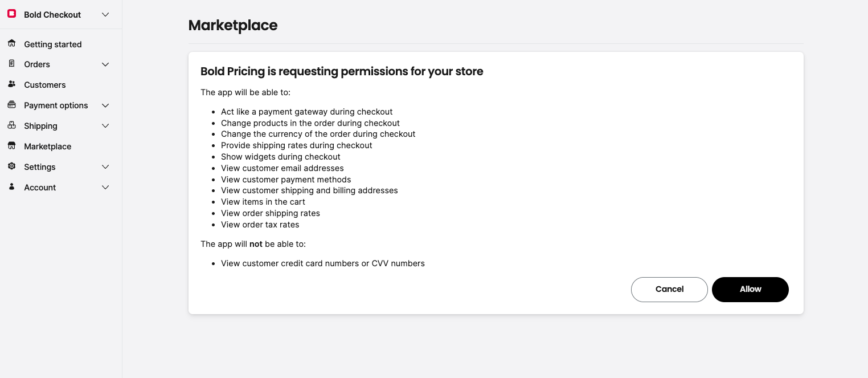The width and height of the screenshot is (868, 378).
Task: Click the Account person icon
Action: point(11,187)
